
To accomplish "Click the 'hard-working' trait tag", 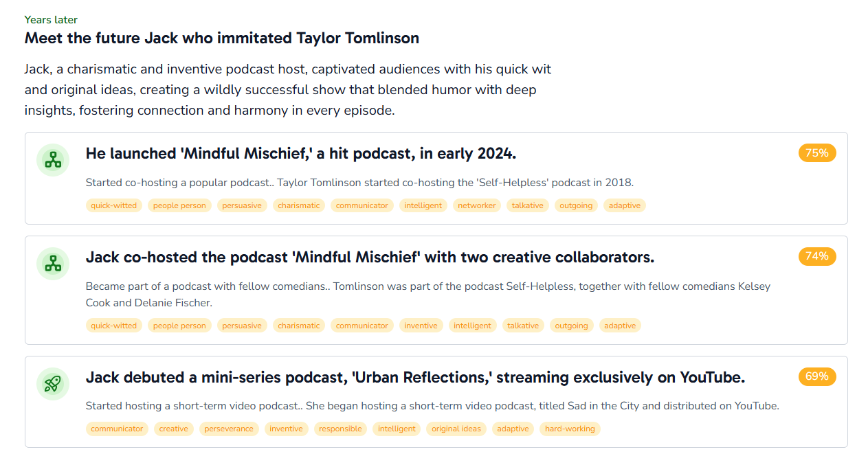I will (570, 429).
